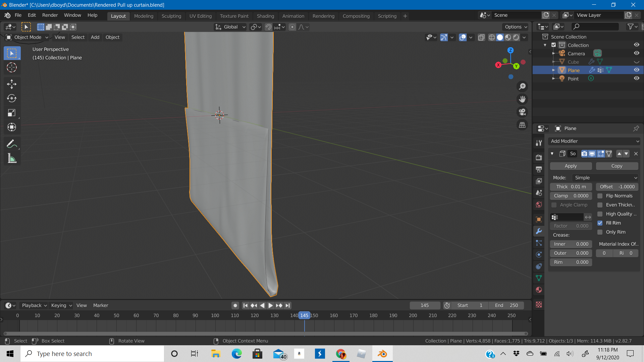This screenshot has height=362, width=644.
Task: Open the Material properties tab
Action: [539, 290]
